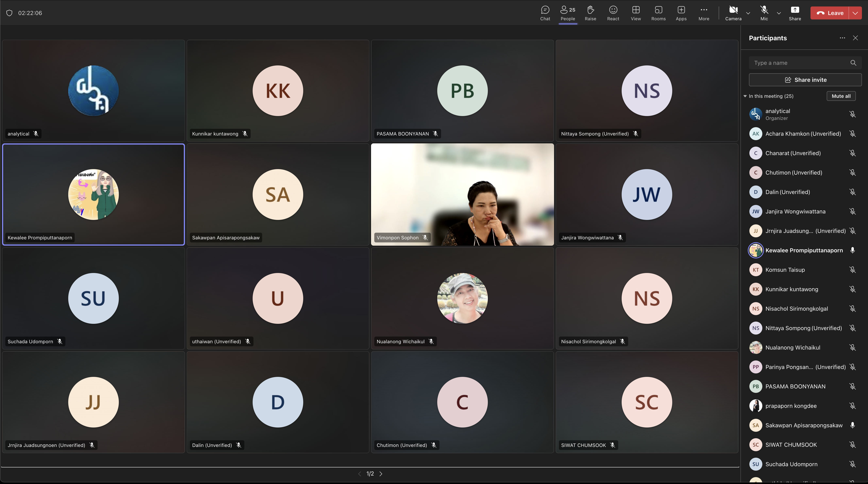The image size is (868, 484).
Task: Mute Kewalee Prompiputtanaporn in participants list
Action: point(852,250)
